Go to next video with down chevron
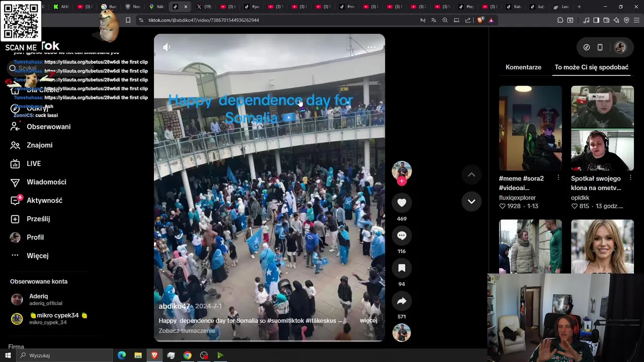 (x=471, y=202)
